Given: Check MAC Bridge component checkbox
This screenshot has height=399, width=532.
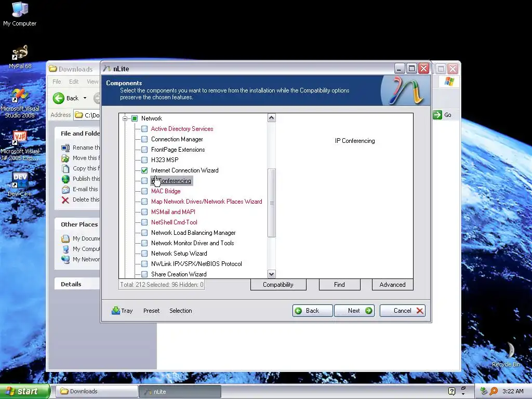Looking at the screenshot, I should pos(144,191).
